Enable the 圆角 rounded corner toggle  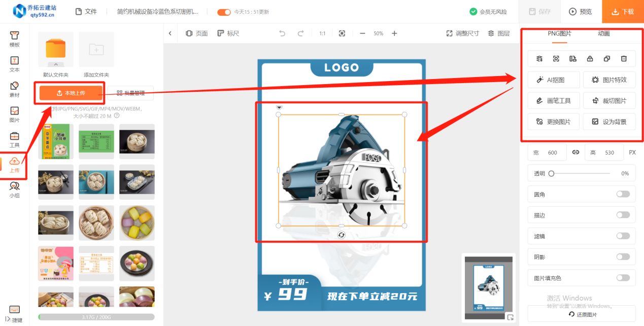pos(624,194)
